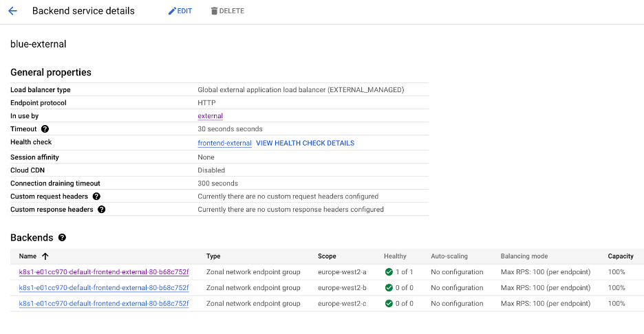Click the back arrow icon

pos(12,11)
